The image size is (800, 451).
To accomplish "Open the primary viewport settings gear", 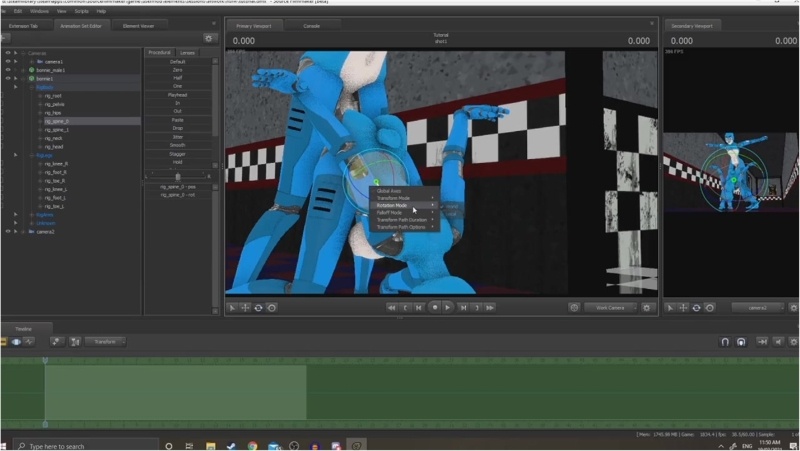I will point(649,308).
